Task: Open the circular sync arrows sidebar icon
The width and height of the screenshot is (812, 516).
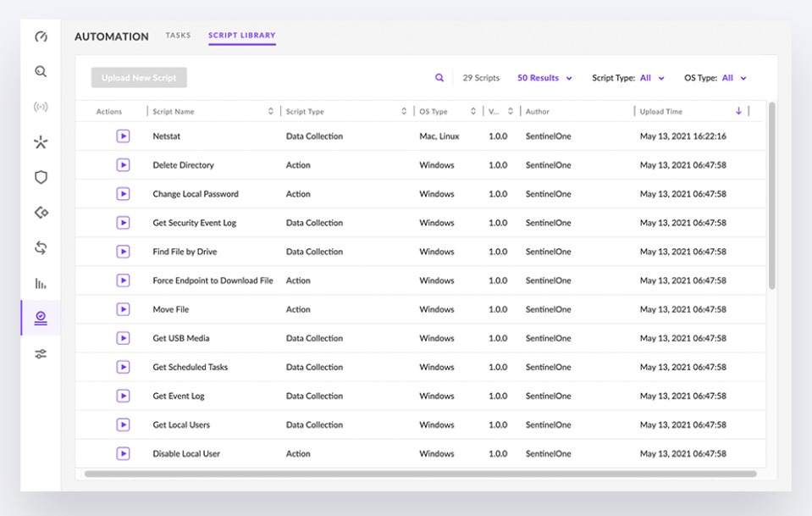Action: click(41, 247)
